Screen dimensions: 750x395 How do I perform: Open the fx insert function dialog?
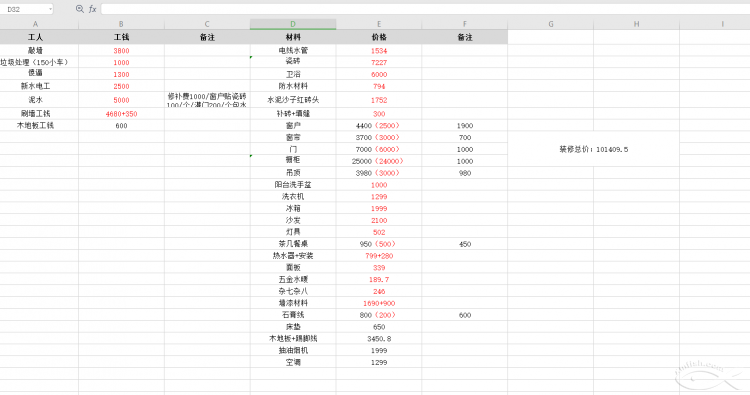tap(92, 9)
